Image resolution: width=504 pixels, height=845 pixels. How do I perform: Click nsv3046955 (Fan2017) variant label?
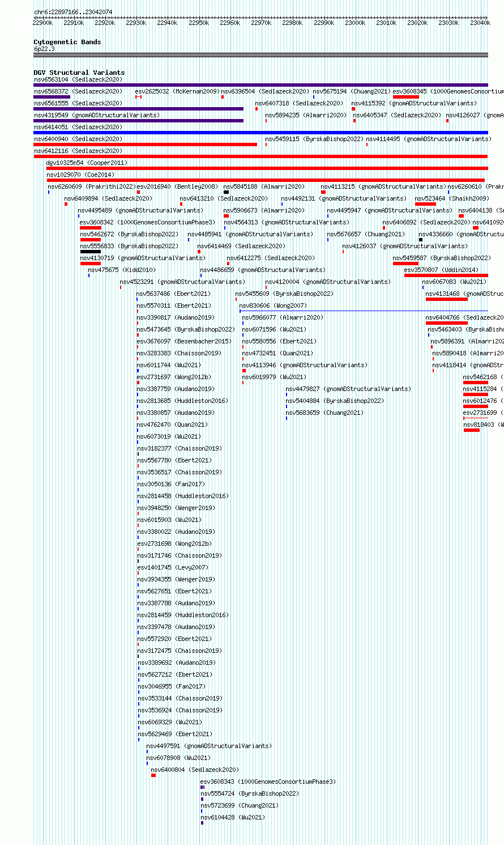pyautogui.click(x=172, y=686)
